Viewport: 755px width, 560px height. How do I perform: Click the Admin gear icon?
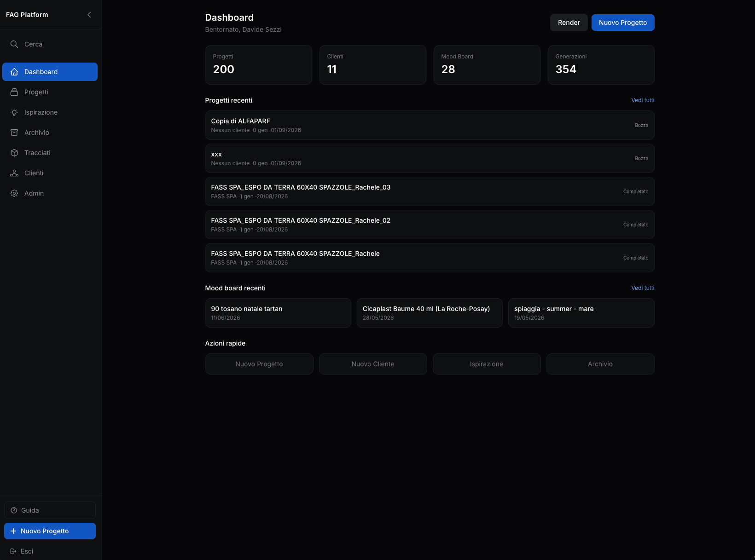coord(14,193)
